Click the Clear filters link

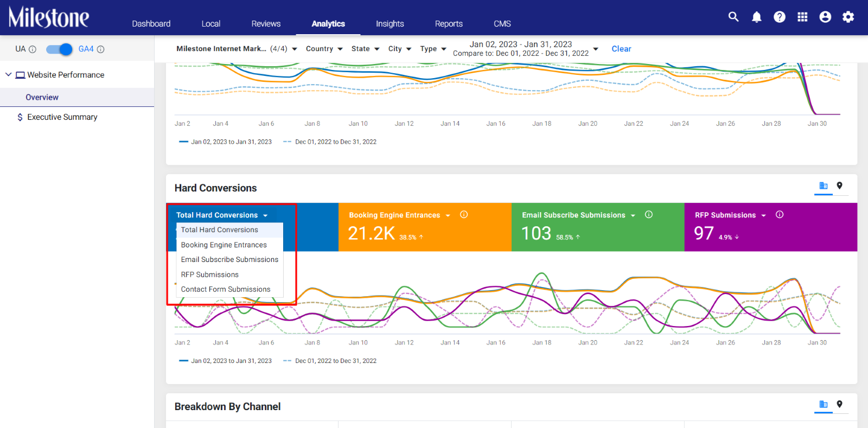click(x=621, y=49)
